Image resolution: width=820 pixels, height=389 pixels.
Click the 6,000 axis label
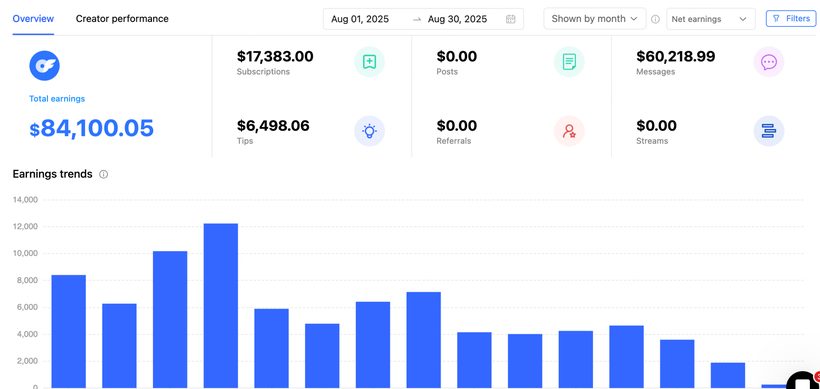[26, 307]
